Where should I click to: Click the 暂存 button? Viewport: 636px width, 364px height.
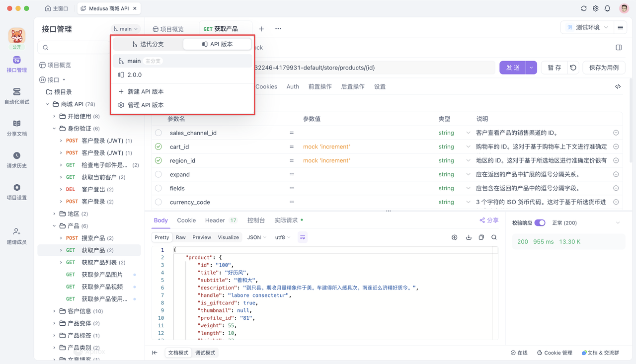tap(555, 68)
